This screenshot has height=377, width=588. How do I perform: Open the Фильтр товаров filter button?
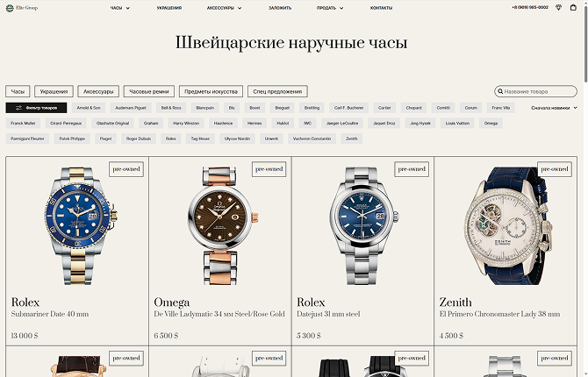(x=36, y=108)
